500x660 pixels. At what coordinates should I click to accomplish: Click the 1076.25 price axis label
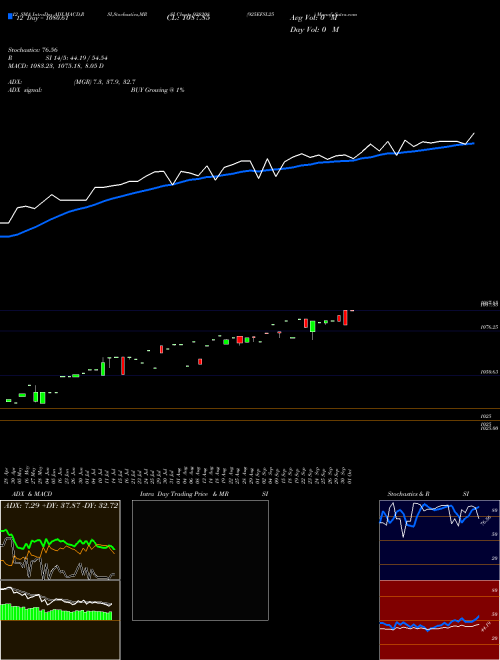click(489, 327)
